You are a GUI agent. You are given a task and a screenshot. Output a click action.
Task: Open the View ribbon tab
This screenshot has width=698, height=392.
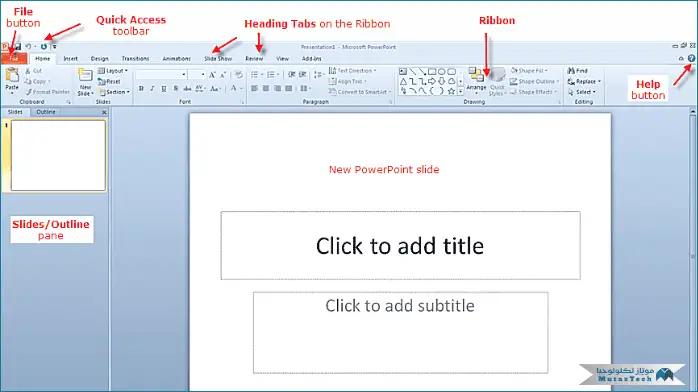tap(282, 59)
